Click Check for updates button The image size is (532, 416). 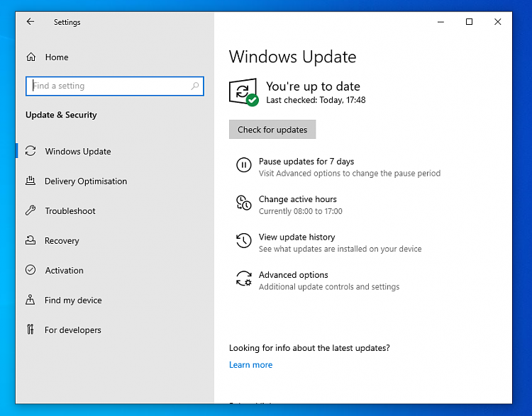click(272, 130)
